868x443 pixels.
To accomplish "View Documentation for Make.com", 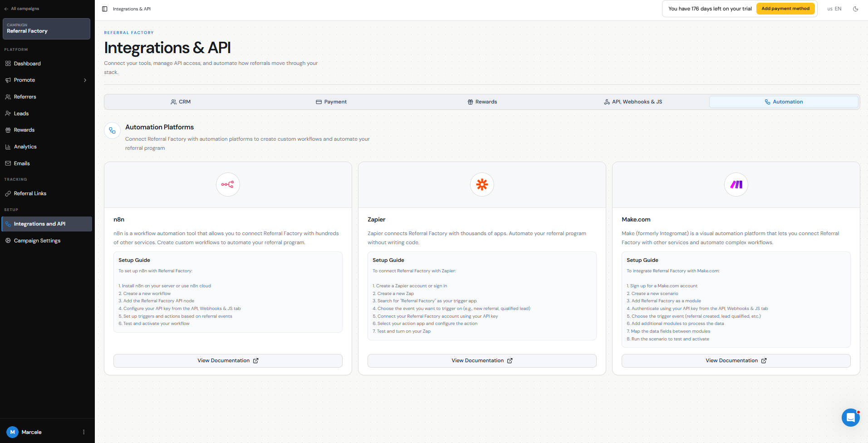I will coord(736,361).
